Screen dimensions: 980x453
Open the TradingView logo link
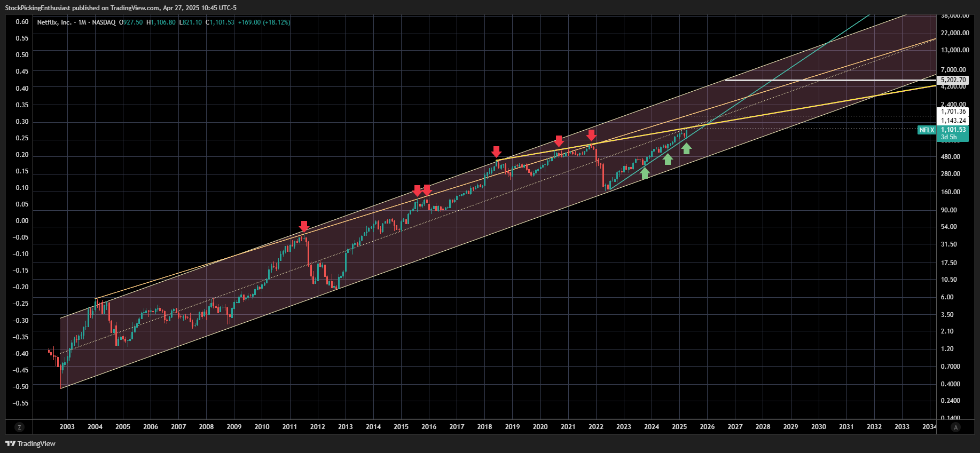(x=30, y=443)
